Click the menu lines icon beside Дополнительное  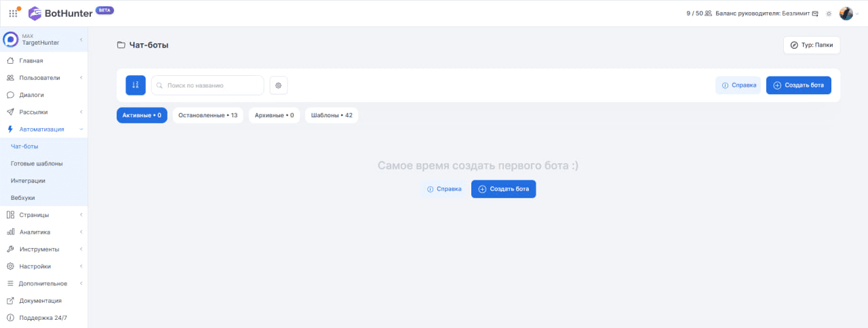pyautogui.click(x=10, y=283)
